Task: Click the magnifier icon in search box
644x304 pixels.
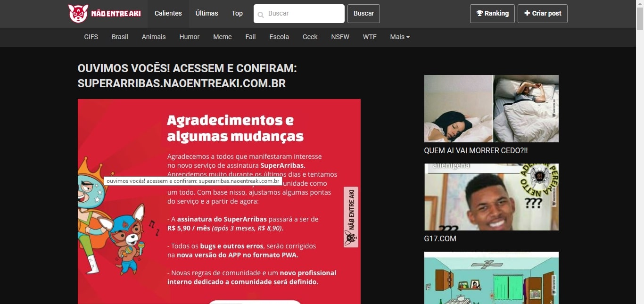Action: [x=261, y=14]
